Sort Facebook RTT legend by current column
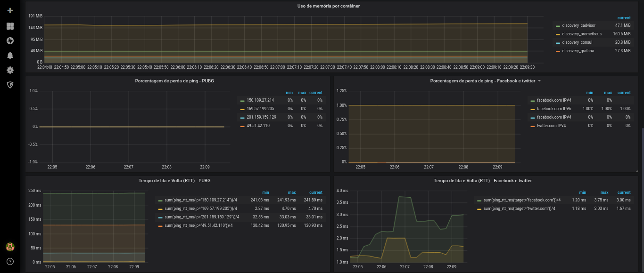Screen dimensions: 644x273 click(624, 193)
